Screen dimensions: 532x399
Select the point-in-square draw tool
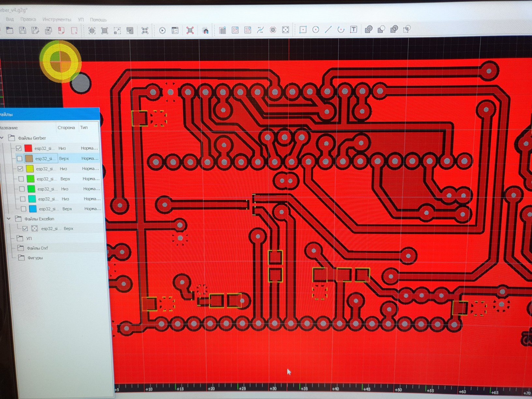coord(303,30)
